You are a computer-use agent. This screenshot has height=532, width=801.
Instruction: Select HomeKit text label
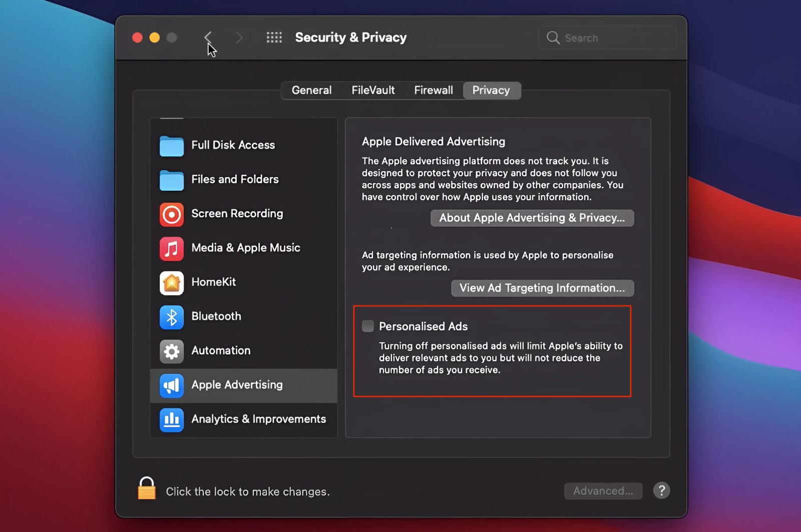[x=214, y=282]
